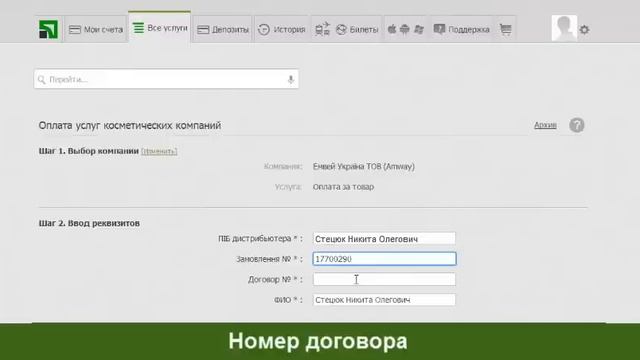The image size is (640, 360).
Task: Click the Оплата за товар service text
Action: tap(343, 187)
